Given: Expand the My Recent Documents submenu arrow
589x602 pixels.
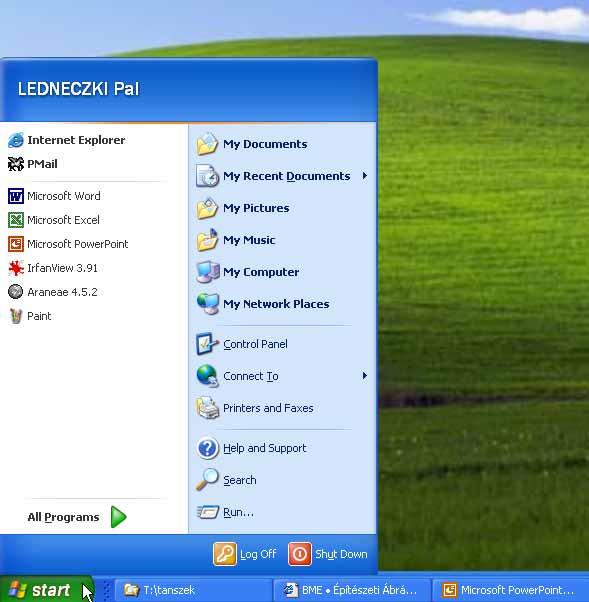Looking at the screenshot, I should [x=364, y=176].
